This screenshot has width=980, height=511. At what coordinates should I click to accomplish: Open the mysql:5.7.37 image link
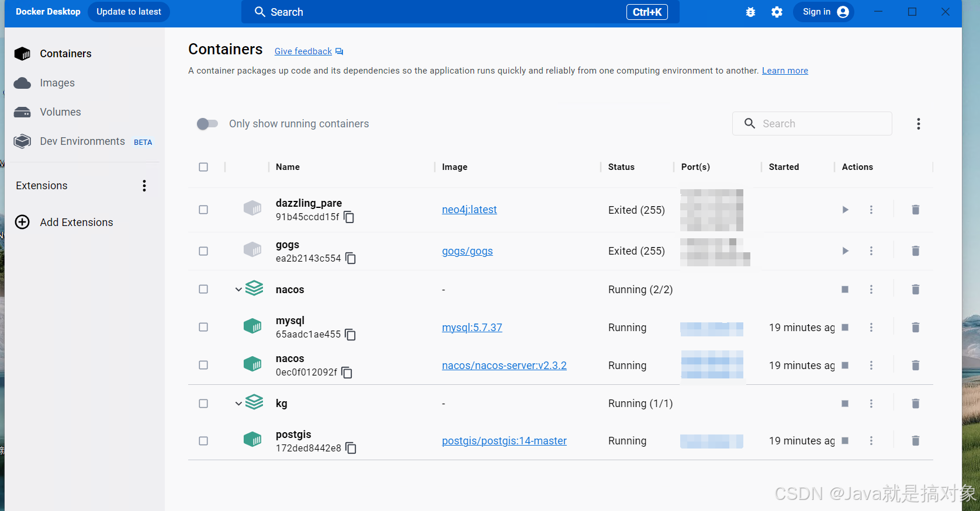tap(472, 328)
